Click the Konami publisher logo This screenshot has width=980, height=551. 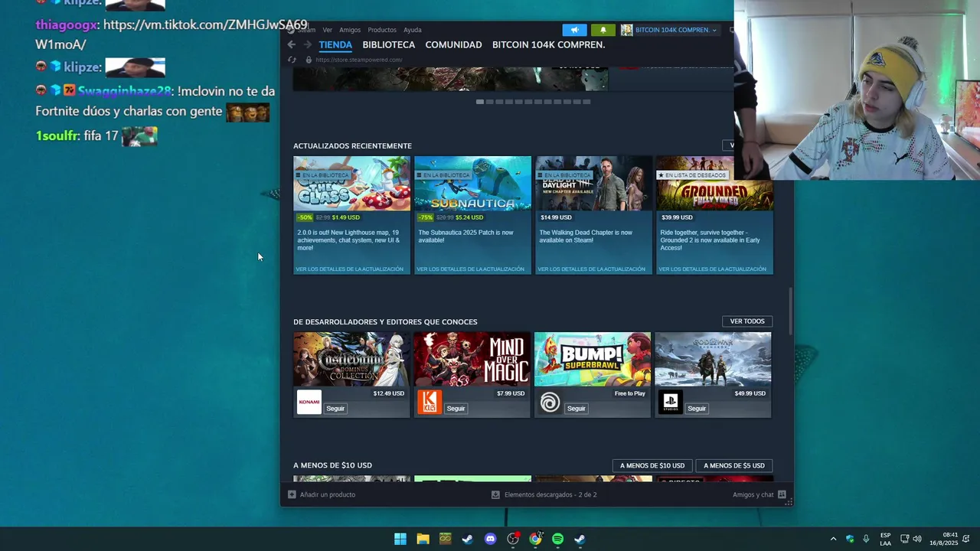tap(309, 403)
